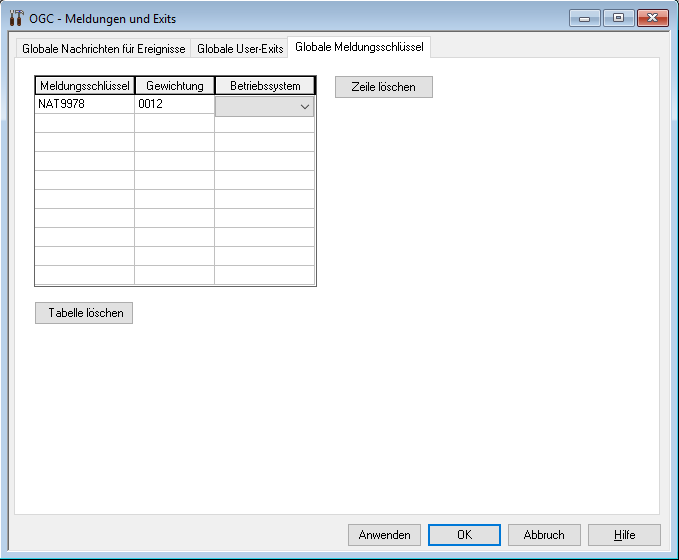Viewport: 679px width, 560px height.
Task: Click empty second-row Gewichtung cell
Action: coord(174,123)
